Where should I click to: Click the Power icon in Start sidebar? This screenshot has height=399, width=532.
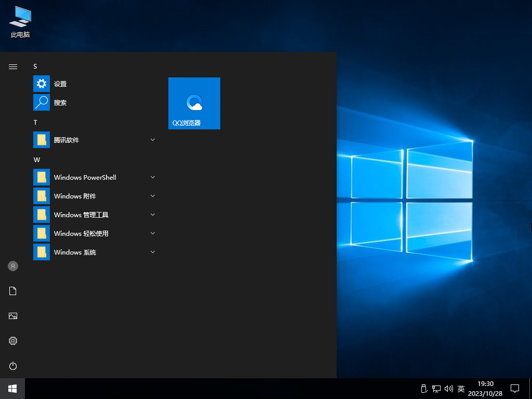12,366
